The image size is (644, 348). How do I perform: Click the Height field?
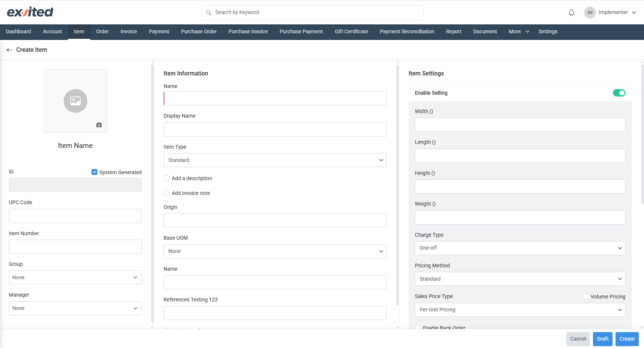coord(520,186)
